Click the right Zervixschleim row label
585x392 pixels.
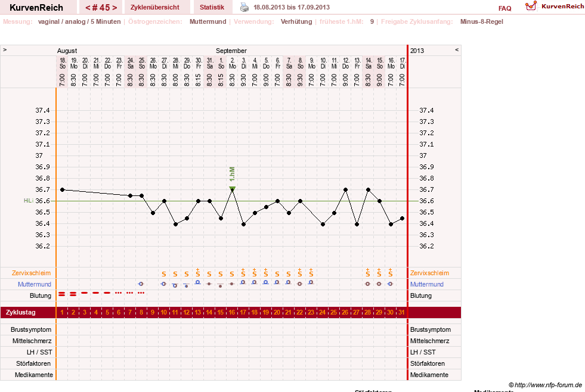point(429,273)
